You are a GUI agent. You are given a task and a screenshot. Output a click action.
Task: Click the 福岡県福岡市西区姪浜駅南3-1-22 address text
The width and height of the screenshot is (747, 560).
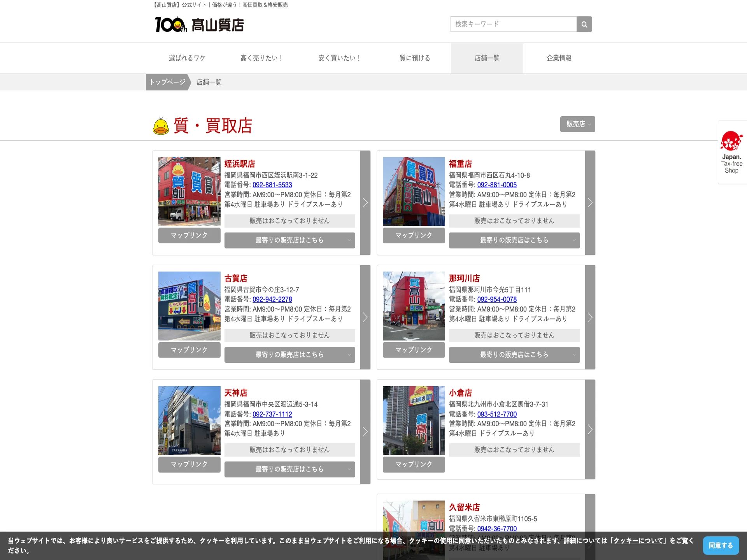271,175
